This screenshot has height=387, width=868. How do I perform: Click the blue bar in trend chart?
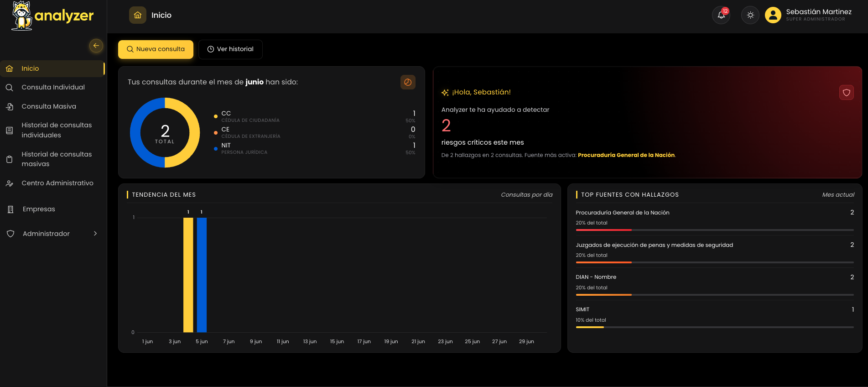click(202, 275)
